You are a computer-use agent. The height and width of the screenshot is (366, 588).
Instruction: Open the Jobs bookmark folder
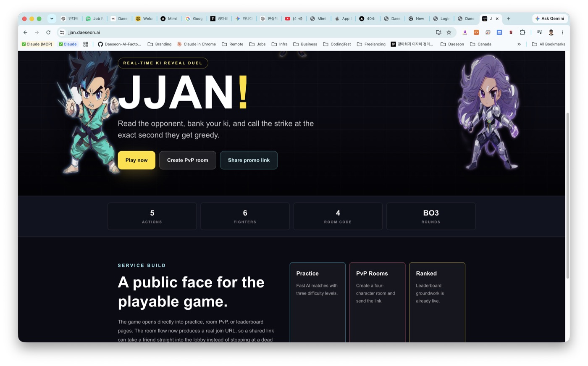[x=257, y=44]
